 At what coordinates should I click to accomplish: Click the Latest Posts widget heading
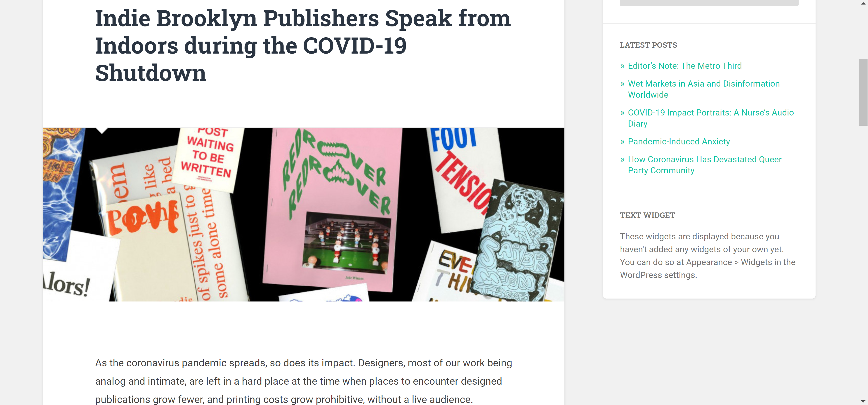point(648,45)
